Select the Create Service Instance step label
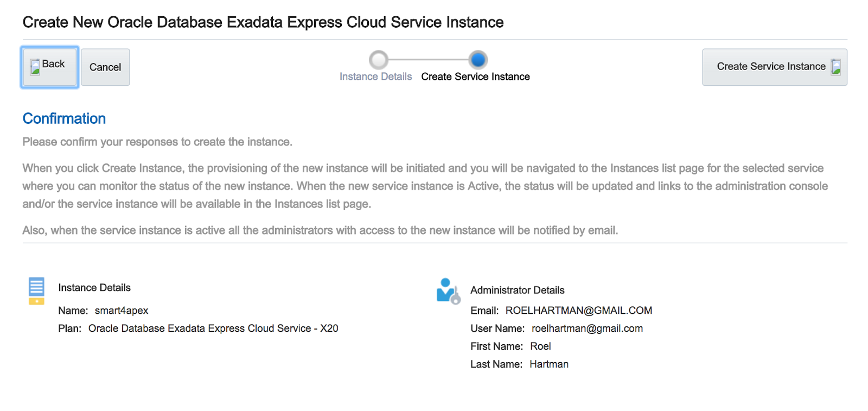The height and width of the screenshot is (411, 868). [475, 77]
